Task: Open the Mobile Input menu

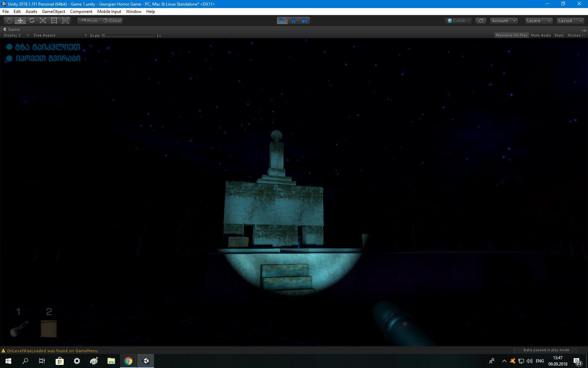Action: click(109, 12)
